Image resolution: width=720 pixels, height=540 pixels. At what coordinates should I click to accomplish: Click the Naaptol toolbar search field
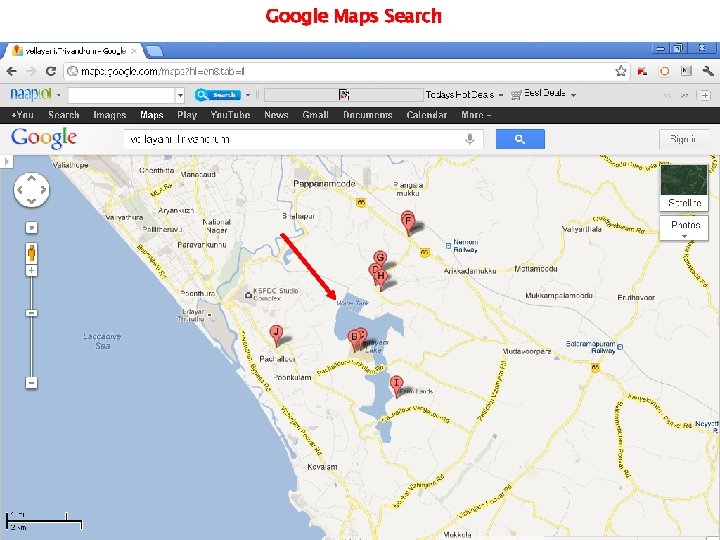point(122,96)
